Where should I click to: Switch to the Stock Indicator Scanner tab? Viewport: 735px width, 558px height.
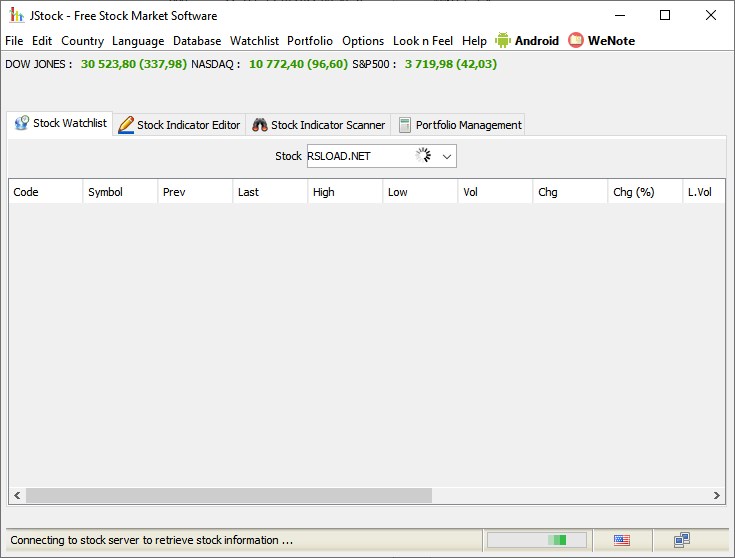coord(318,125)
